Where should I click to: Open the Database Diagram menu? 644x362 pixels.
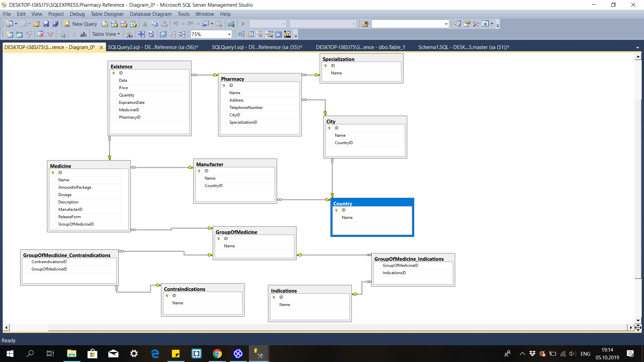coord(151,14)
